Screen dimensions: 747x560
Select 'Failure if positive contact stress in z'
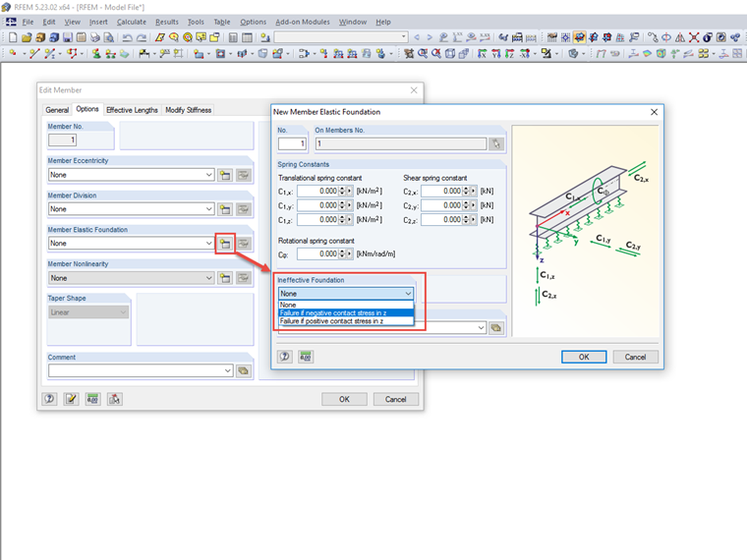click(346, 321)
